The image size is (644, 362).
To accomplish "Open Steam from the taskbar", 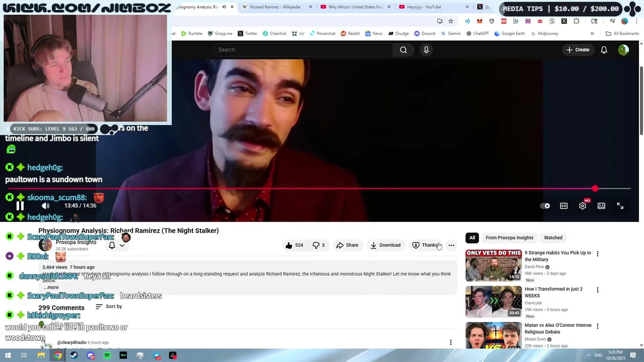I will tap(74, 355).
